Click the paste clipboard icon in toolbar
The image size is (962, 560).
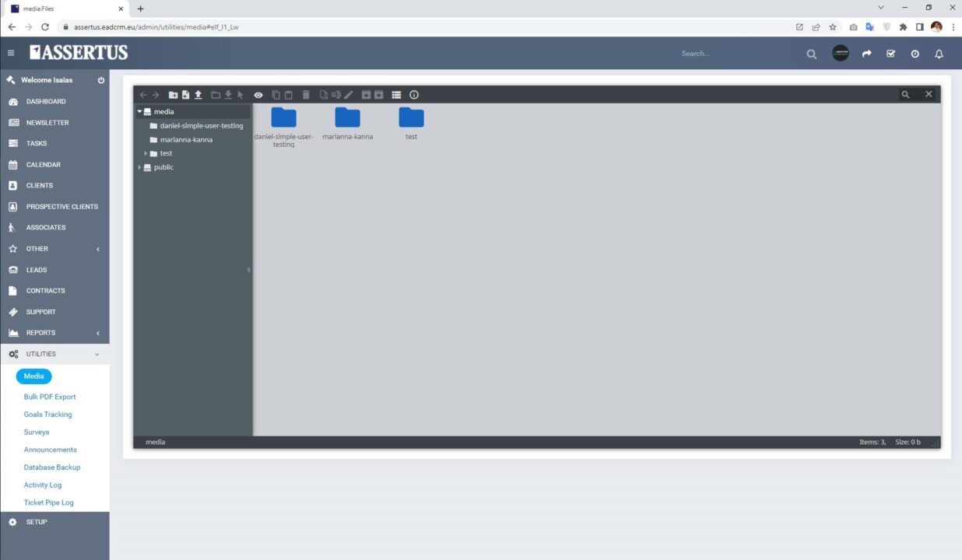[289, 95]
